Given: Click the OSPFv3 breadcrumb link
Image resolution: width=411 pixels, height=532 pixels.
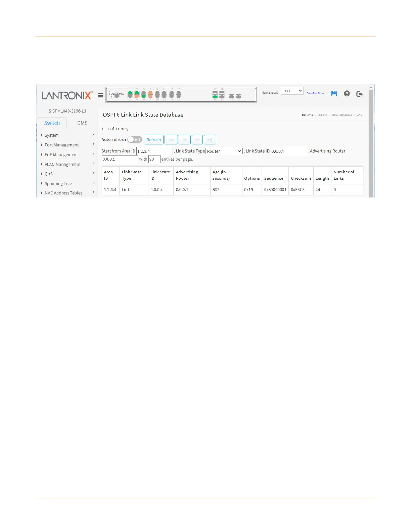Looking at the screenshot, I should 322,115.
